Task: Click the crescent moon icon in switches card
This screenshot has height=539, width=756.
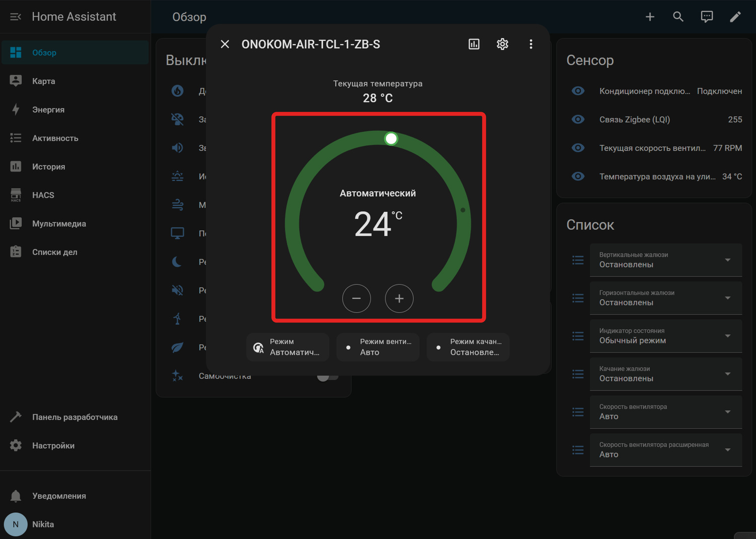Action: coord(177,262)
